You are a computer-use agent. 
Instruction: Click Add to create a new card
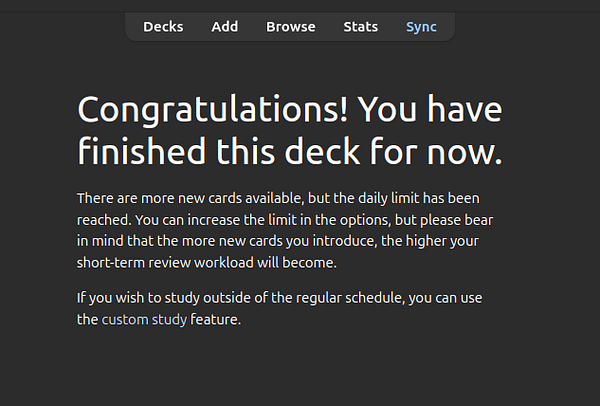[x=225, y=27]
